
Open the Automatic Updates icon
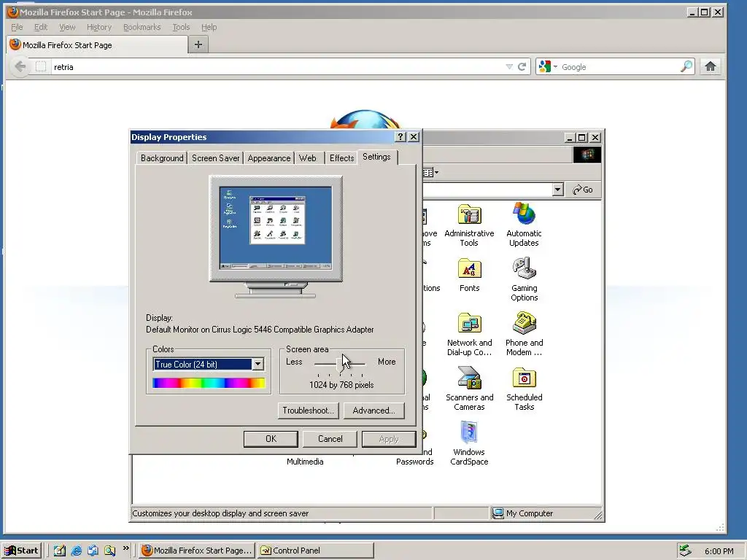(x=524, y=225)
